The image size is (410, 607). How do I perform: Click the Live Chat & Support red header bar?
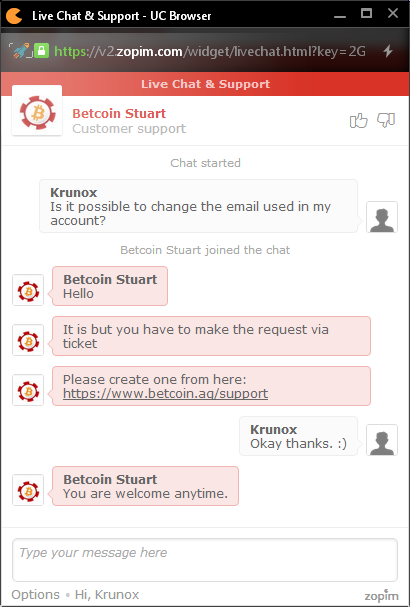(x=205, y=84)
